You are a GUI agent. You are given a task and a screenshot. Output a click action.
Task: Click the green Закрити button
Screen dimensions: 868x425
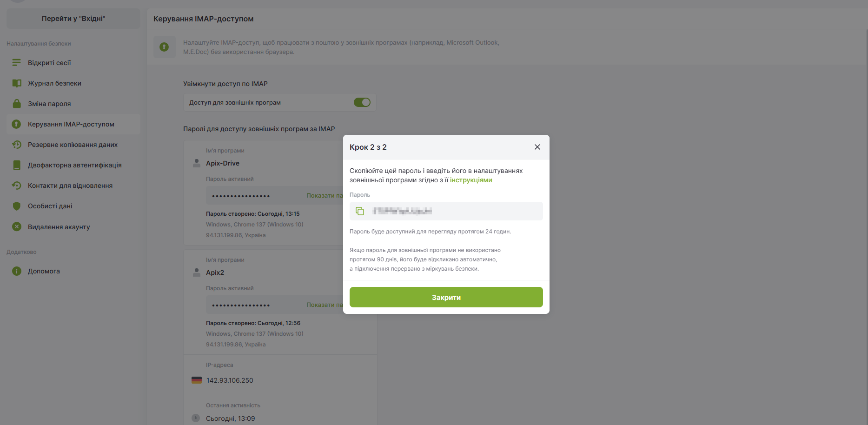click(446, 297)
